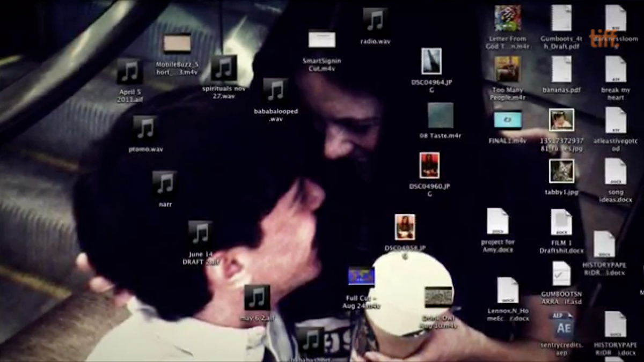Select the FINAL1.m4v video icon

[x=507, y=120]
